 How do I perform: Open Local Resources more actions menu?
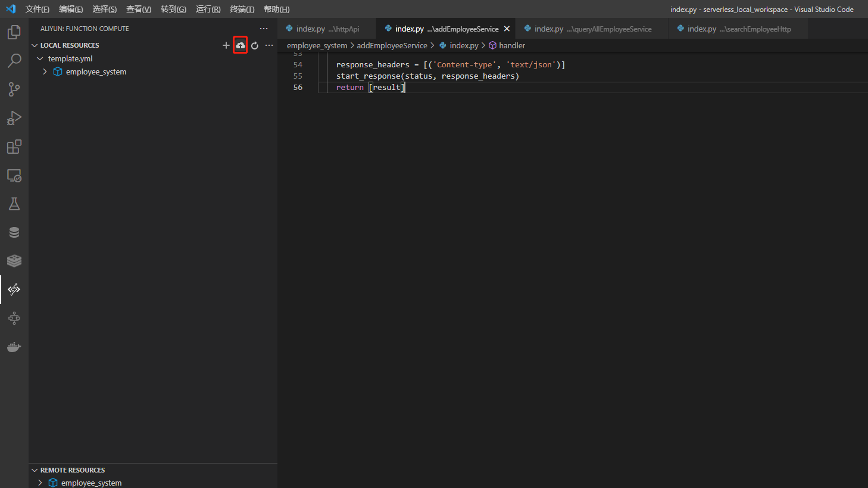tap(269, 45)
